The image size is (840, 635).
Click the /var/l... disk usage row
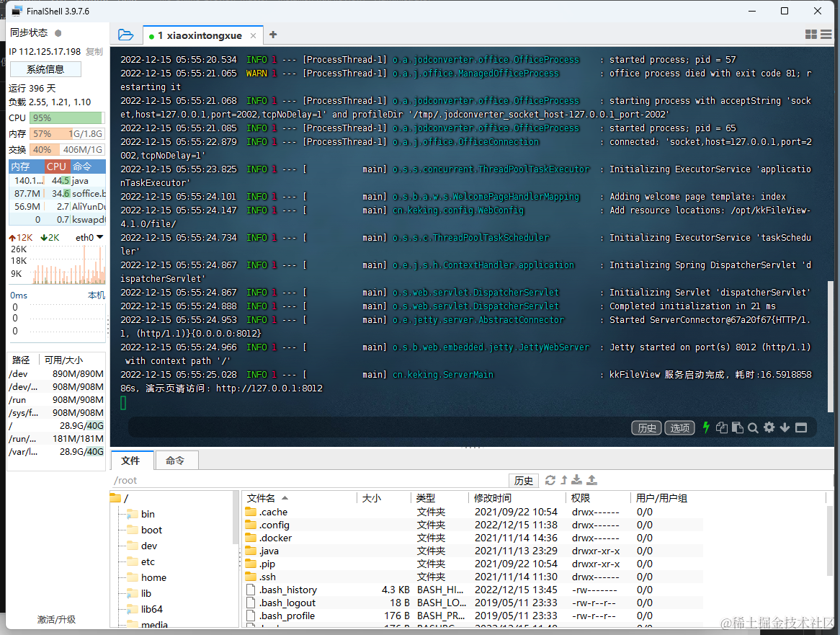56,452
